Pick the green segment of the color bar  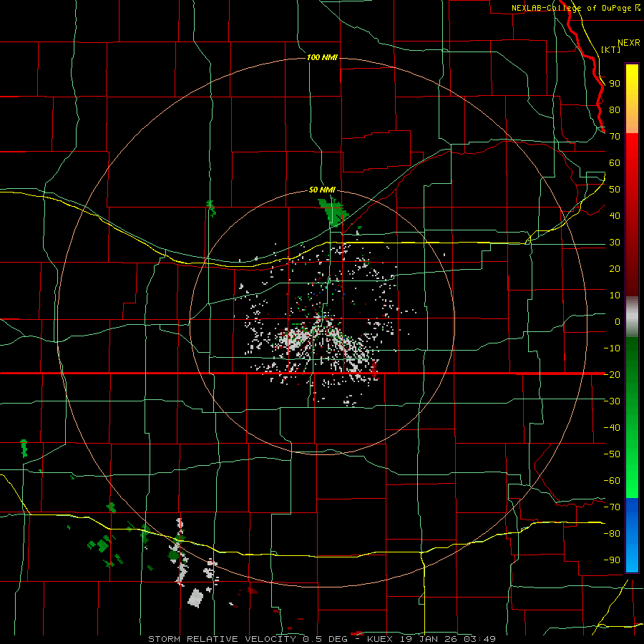coord(632,417)
